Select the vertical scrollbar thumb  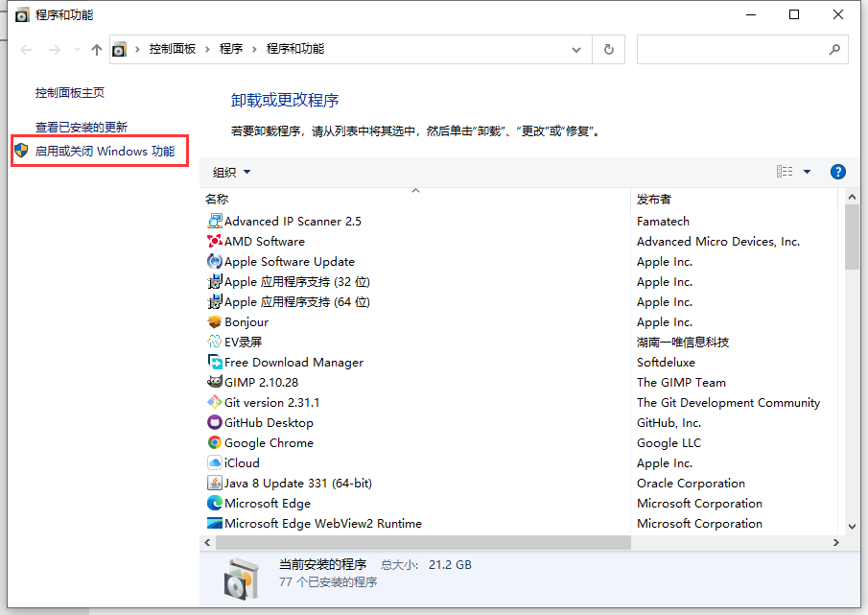(852, 237)
